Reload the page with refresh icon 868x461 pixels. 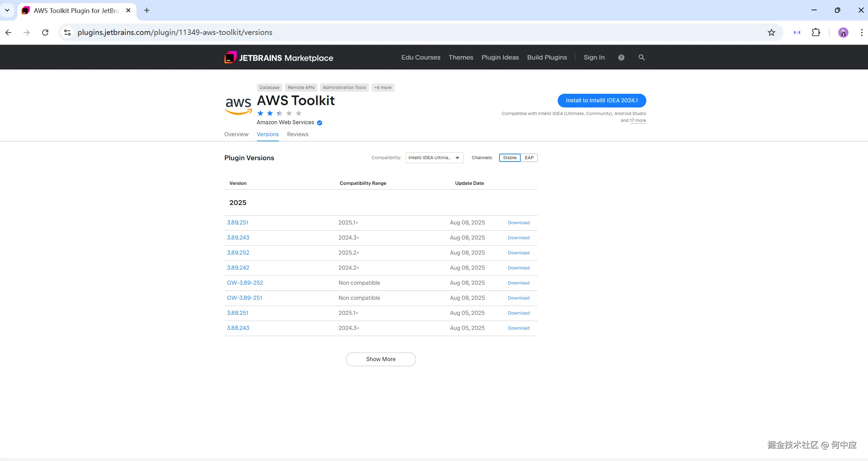coord(45,33)
